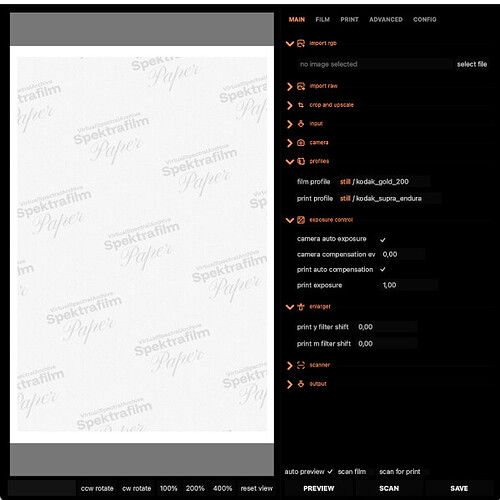Click the print exposure value field
The image size is (500, 500).
409,285
